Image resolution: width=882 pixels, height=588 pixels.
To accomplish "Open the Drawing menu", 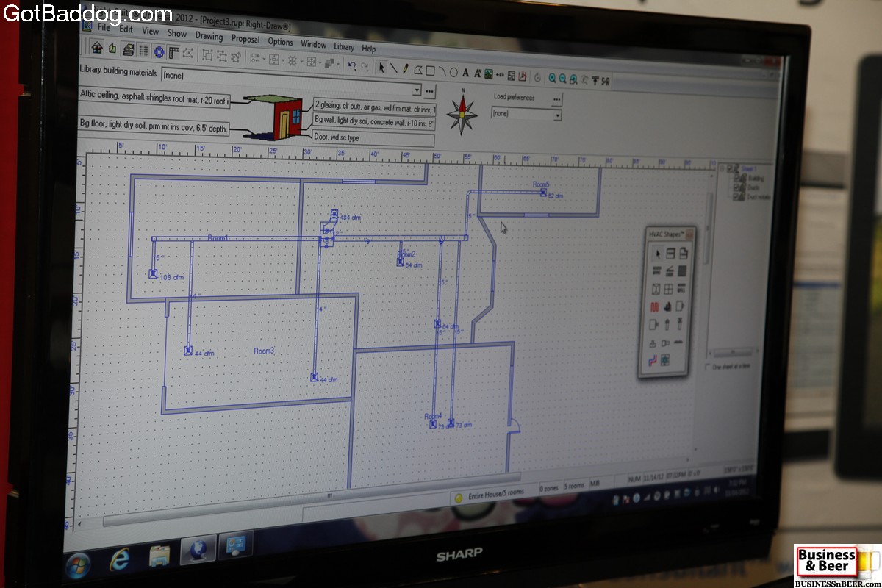I will [x=209, y=35].
